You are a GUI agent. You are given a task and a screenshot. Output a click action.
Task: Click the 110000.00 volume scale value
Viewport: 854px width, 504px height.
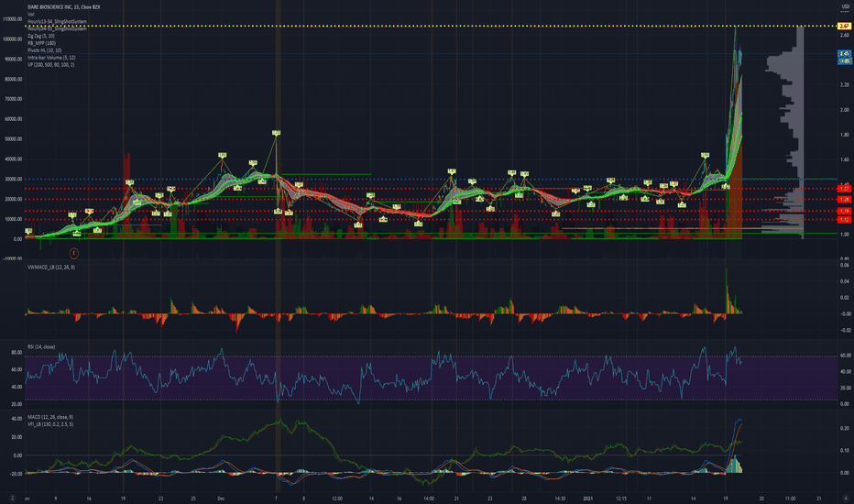point(12,19)
